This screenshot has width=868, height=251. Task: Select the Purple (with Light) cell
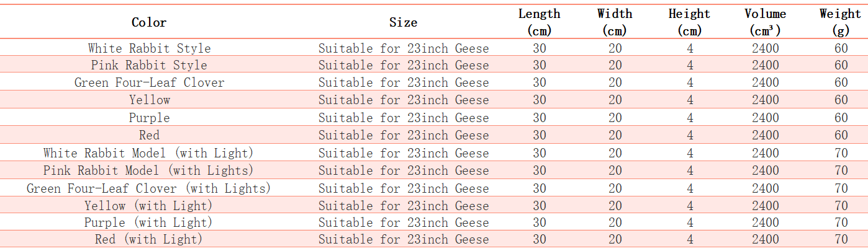coord(149,222)
